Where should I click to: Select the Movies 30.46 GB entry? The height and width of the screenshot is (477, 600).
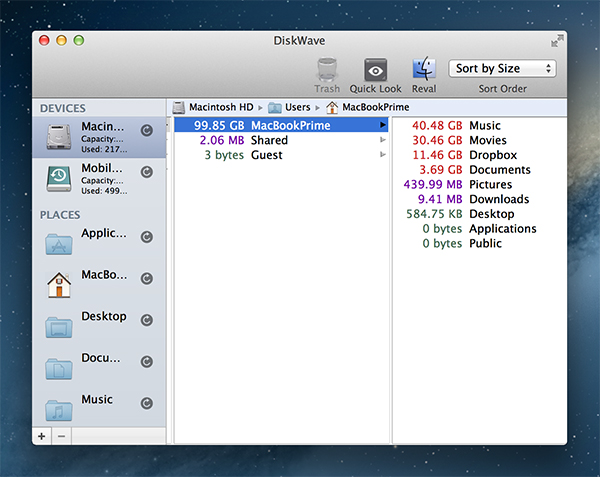click(480, 140)
